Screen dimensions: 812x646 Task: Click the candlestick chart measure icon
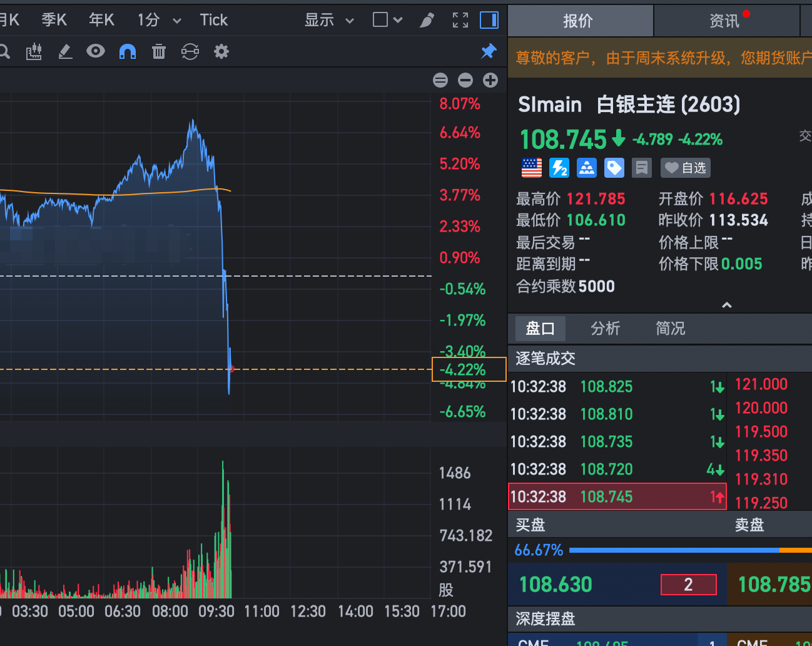point(34,52)
